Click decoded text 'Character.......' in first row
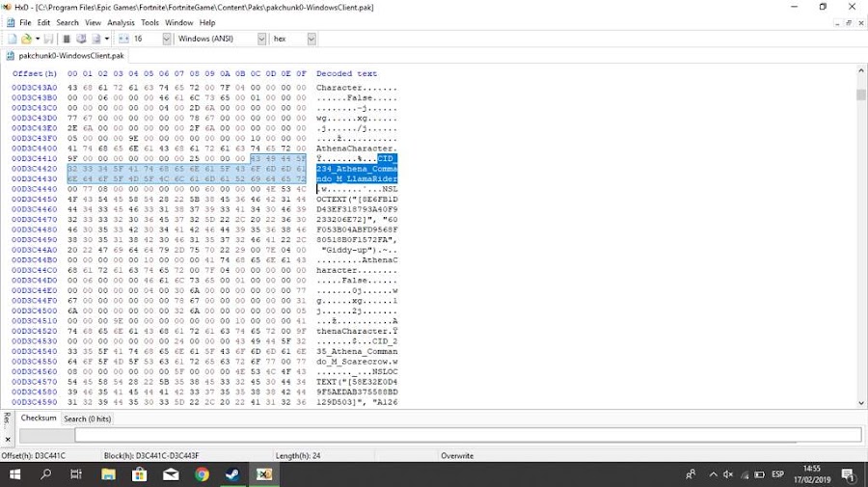 (357, 88)
